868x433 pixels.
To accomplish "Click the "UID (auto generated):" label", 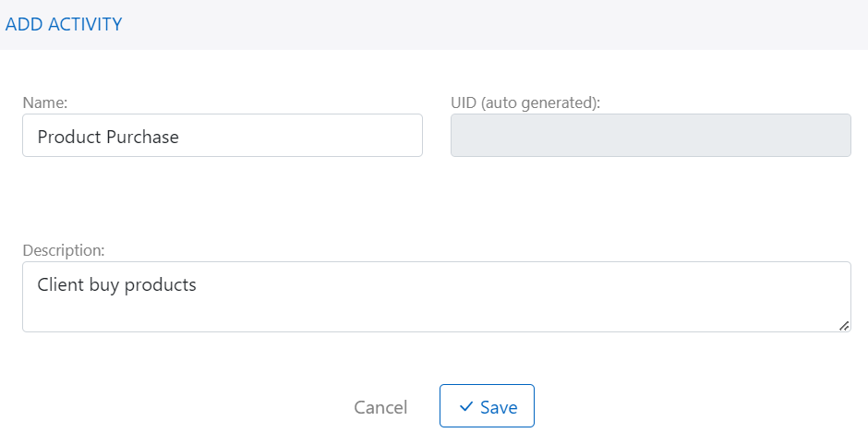I will (x=525, y=102).
